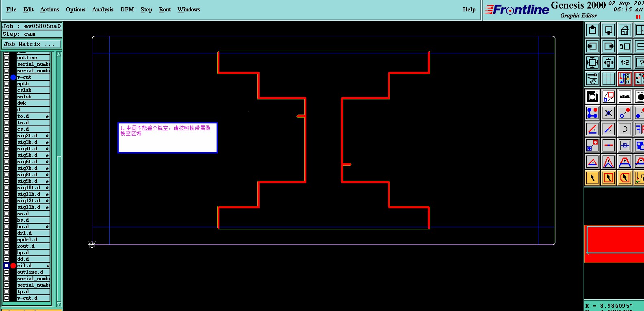Click the v-cut layer blue color dot

coord(13,77)
